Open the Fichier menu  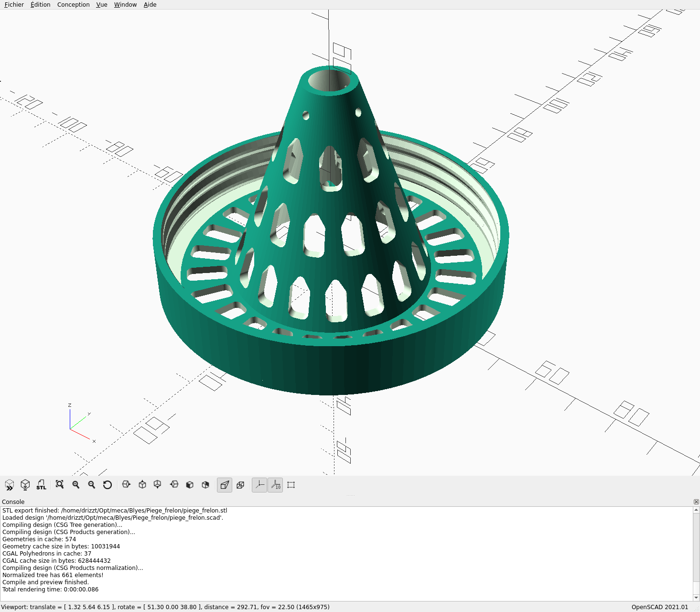coord(14,5)
